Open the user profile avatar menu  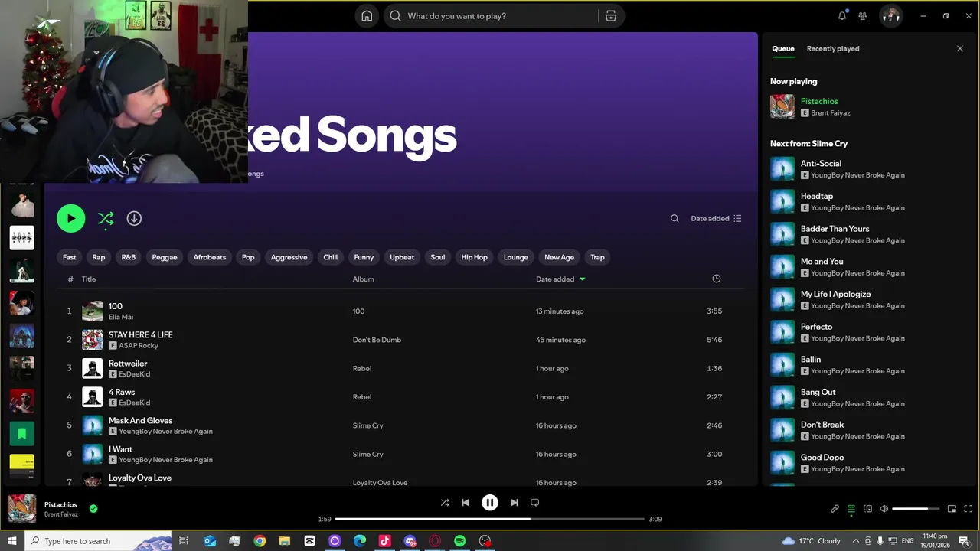click(890, 16)
